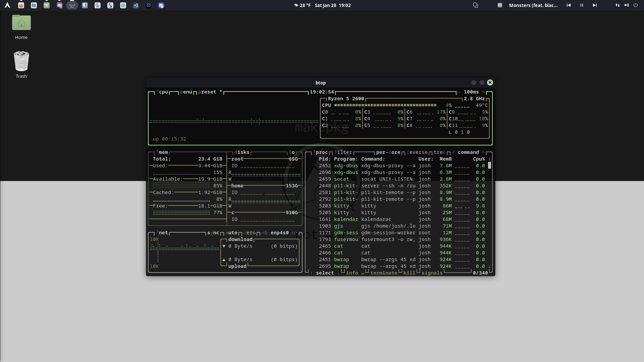Open Bitwarden shield icon in panel
Viewport: 644px width, 362px height.
click(x=85, y=5)
